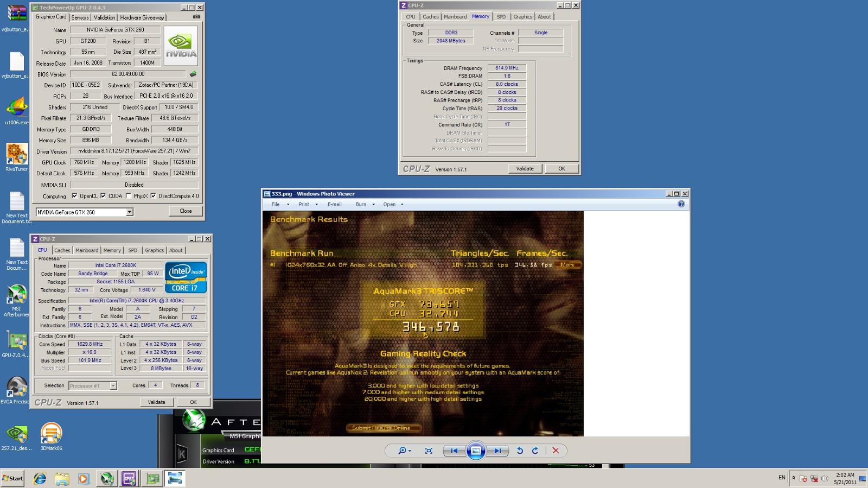
Task: Toggle the PhysX checkbox in GPU-Z
Action: pyautogui.click(x=129, y=196)
